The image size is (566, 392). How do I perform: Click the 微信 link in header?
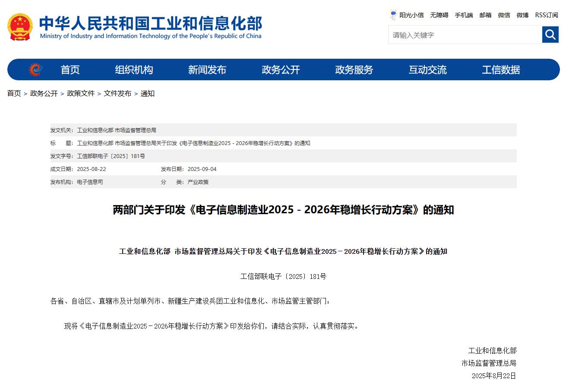pos(504,15)
